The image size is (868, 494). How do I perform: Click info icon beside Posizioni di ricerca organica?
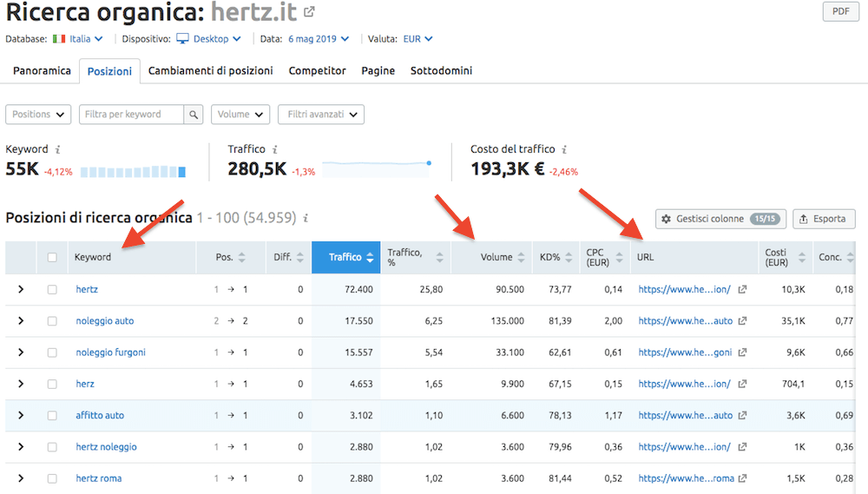305,218
